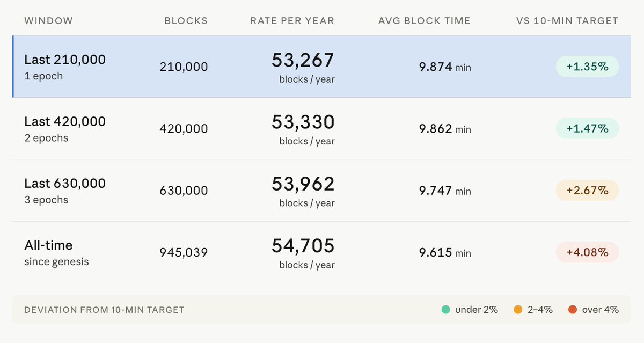Sort by VS 10-MIN TARGET header
The image size is (644, 343).
(x=567, y=21)
